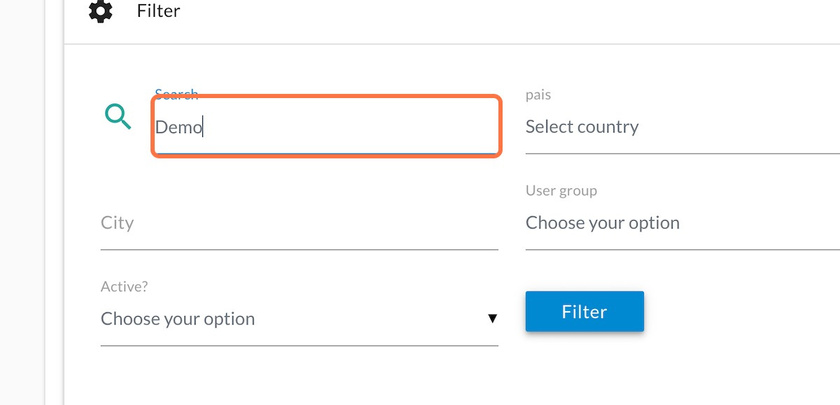This screenshot has width=840, height=405.
Task: Focus the Search field containing Demo
Action: (326, 126)
